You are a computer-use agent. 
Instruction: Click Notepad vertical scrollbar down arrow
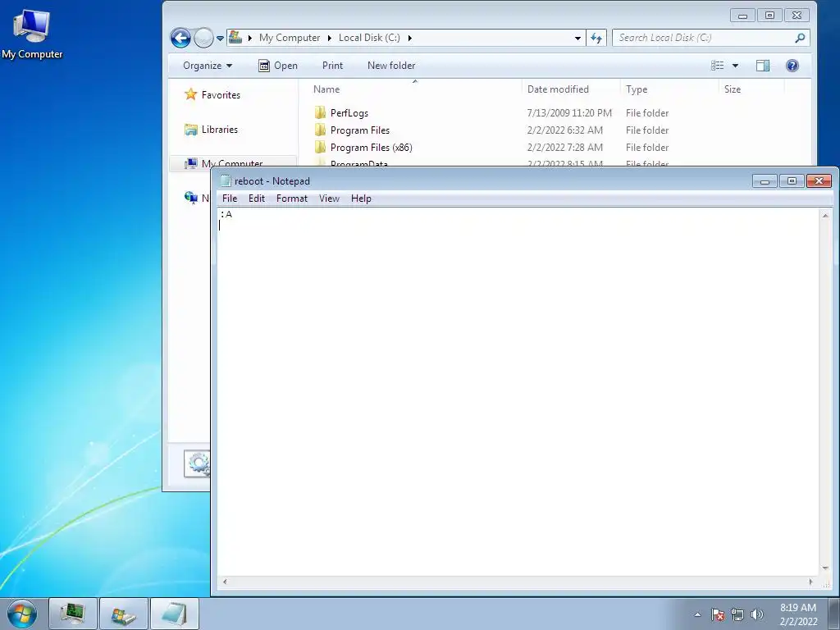(x=825, y=568)
